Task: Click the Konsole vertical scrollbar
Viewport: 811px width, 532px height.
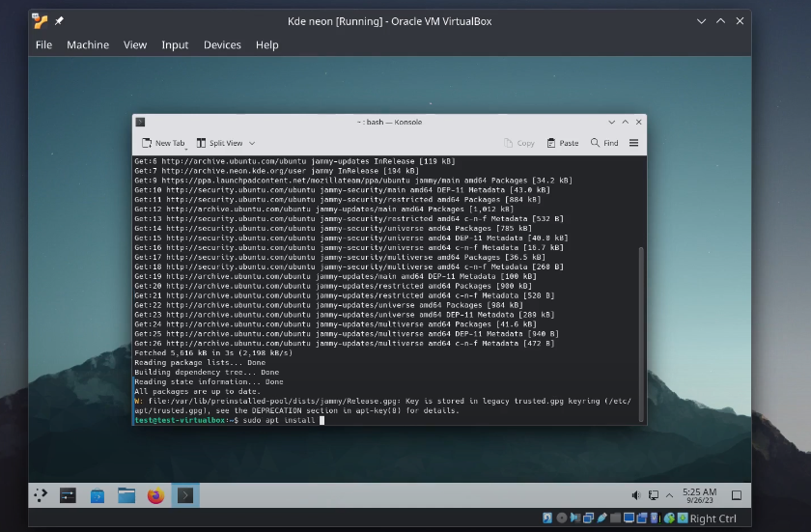Action: pyautogui.click(x=642, y=319)
